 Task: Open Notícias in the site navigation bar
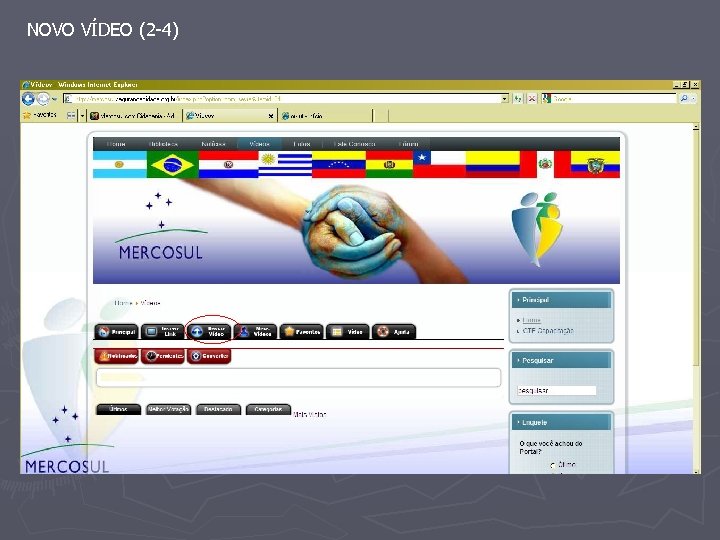[214, 144]
